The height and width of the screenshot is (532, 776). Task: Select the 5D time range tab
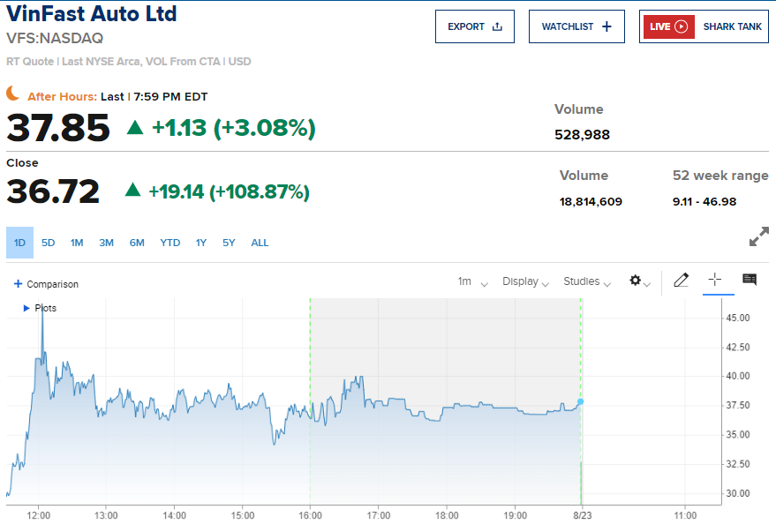49,243
